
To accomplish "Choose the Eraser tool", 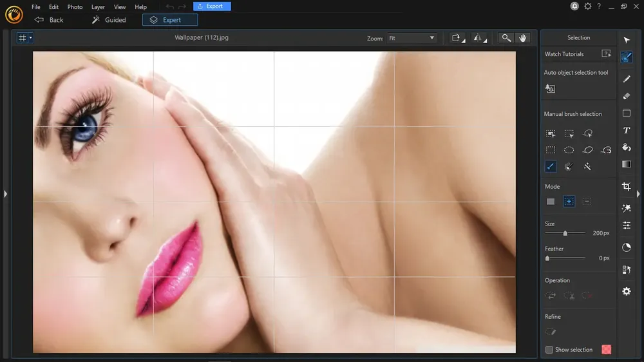I will (626, 96).
